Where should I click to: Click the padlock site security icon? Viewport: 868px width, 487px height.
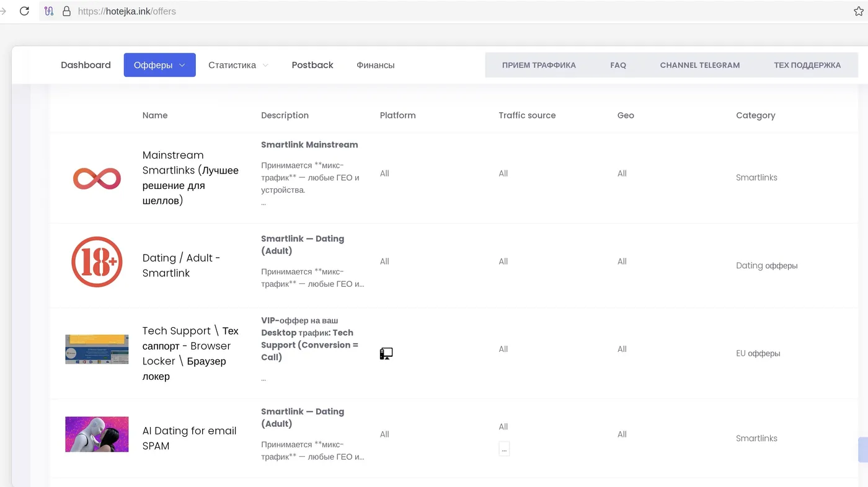click(67, 11)
